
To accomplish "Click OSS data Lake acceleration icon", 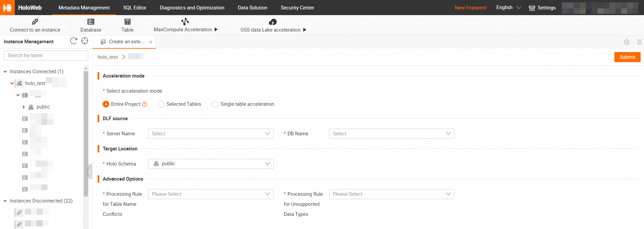I will pos(273,22).
